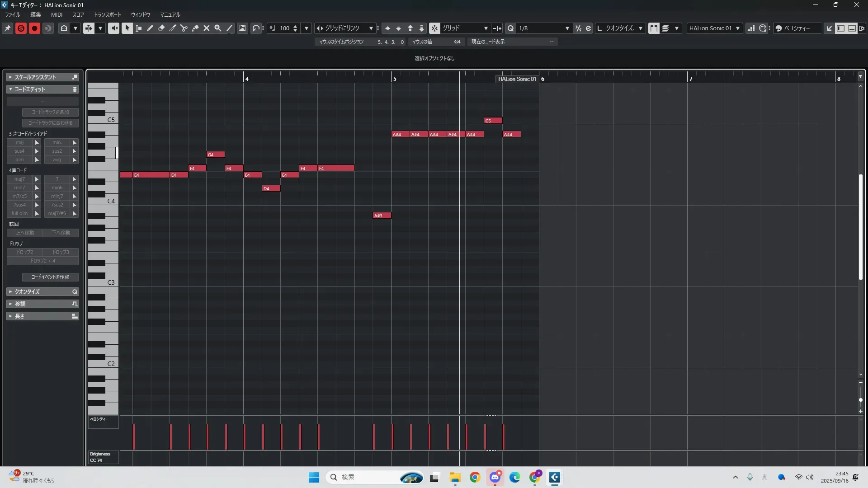Click the maj triad chord button
The height and width of the screenshot is (488, 868).
pyautogui.click(x=19, y=142)
